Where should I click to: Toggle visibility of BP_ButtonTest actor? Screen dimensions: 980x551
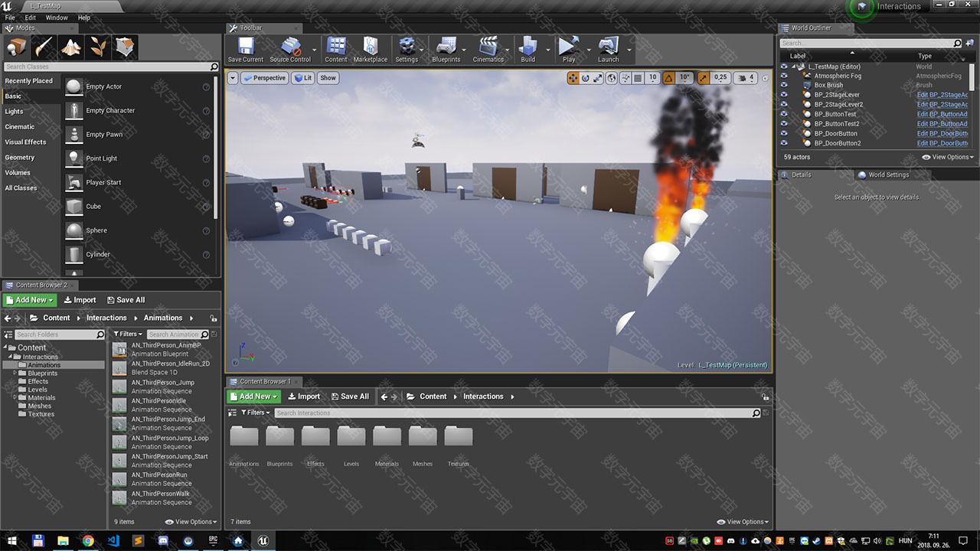(784, 114)
